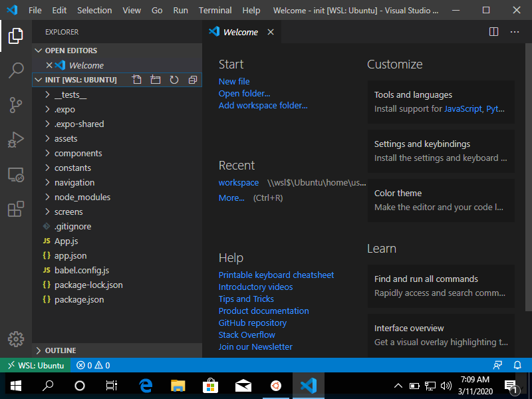
Task: Refresh the Explorer file tree
Action: click(x=174, y=80)
